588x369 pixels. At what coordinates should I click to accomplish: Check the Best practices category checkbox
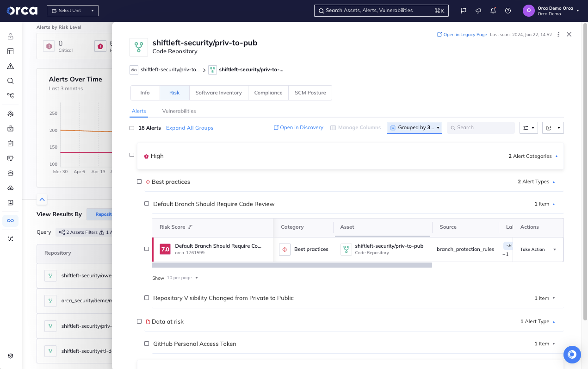point(139,181)
